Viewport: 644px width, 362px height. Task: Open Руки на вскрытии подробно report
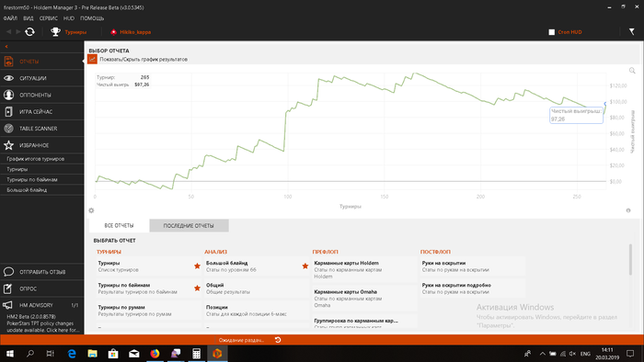(473, 288)
